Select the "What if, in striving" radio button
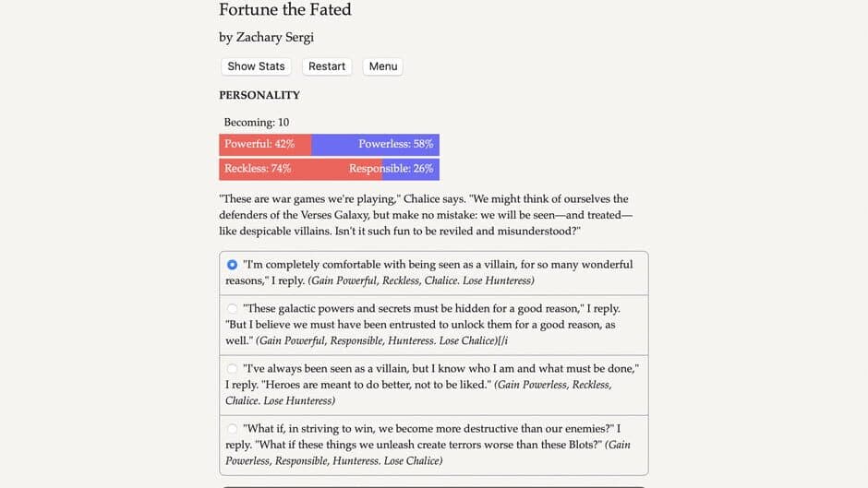 tap(233, 429)
